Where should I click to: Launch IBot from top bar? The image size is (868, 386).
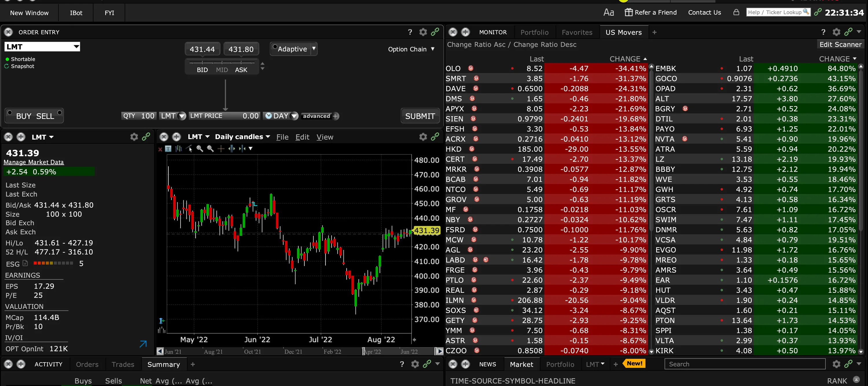pos(76,13)
